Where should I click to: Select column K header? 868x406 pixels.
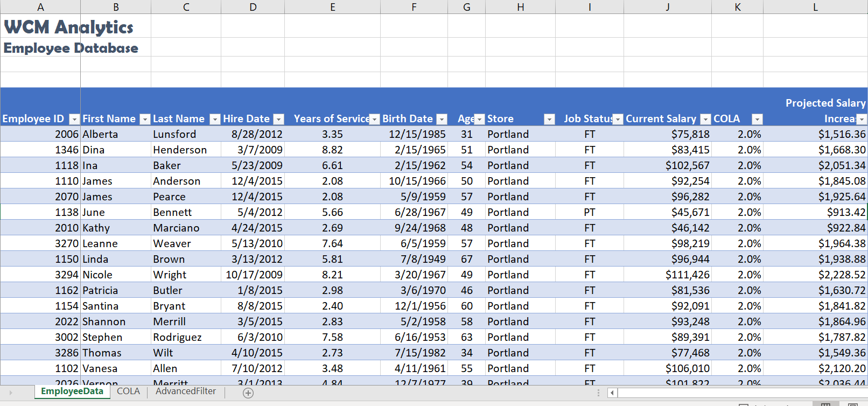point(737,7)
